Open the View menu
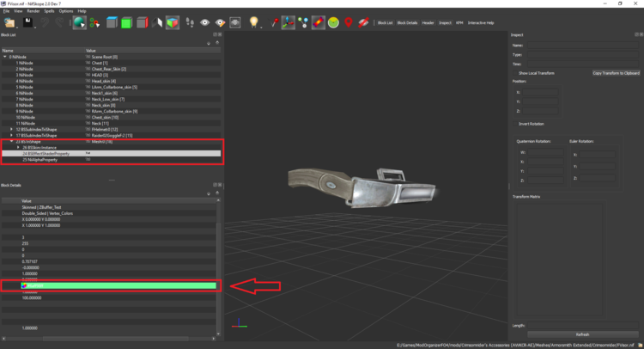 click(x=18, y=11)
